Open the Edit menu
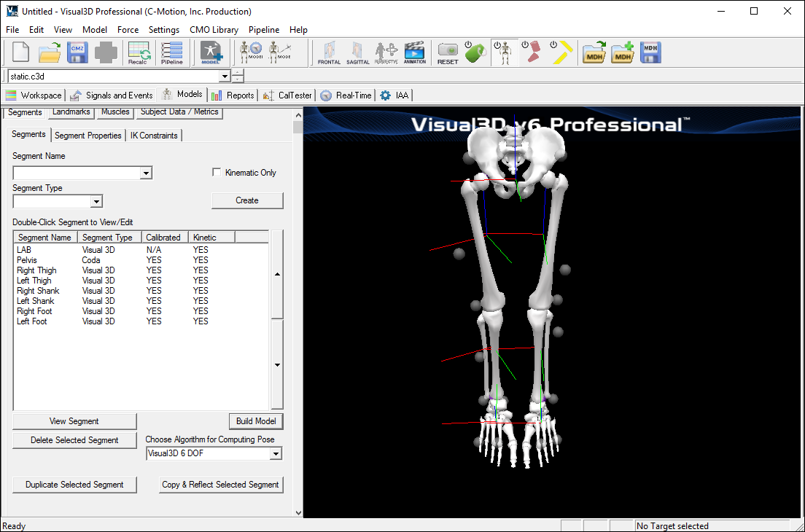805x532 pixels. click(36, 30)
